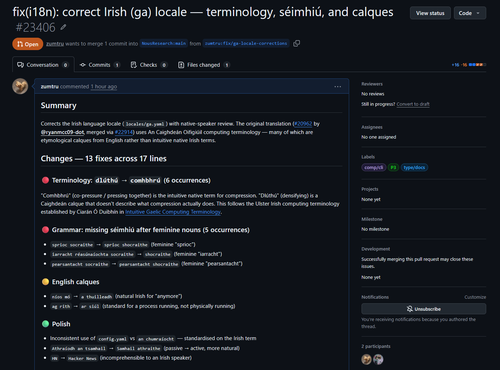Click the 'Hacker News' code term
Viewport: 500px width, 370px height.
(82, 358)
